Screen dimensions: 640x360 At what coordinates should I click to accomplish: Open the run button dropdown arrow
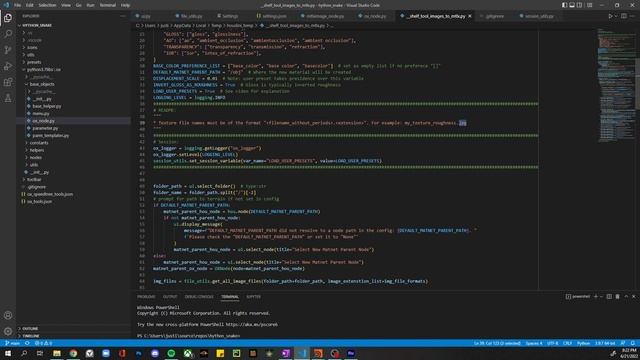[x=616, y=16]
